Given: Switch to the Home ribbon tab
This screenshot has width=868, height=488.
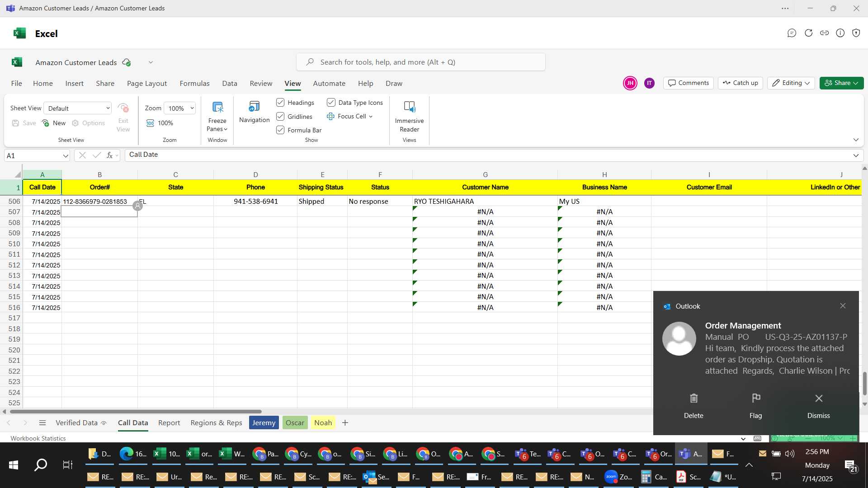Looking at the screenshot, I should click(43, 84).
